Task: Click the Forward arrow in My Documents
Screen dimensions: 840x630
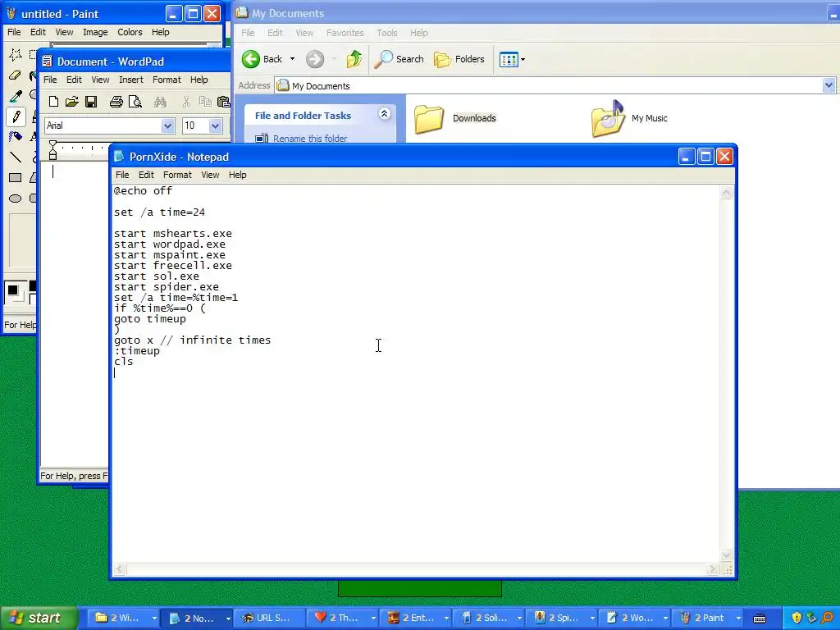Action: (315, 59)
